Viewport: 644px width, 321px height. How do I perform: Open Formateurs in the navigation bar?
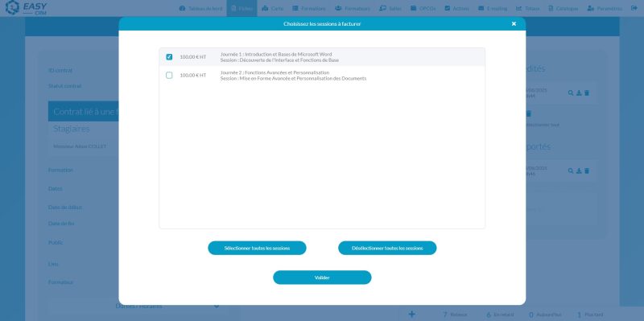coord(353,8)
